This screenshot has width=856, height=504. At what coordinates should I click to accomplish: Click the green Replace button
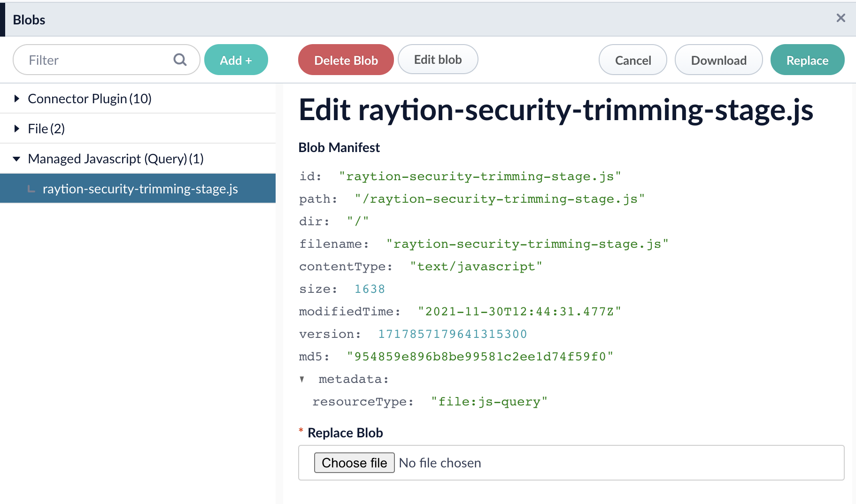point(807,60)
